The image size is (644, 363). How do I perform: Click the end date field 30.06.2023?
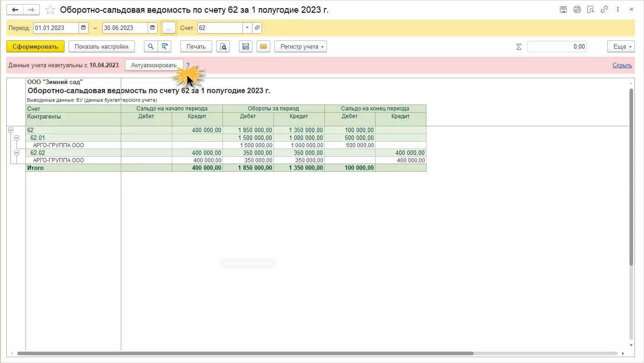point(125,28)
